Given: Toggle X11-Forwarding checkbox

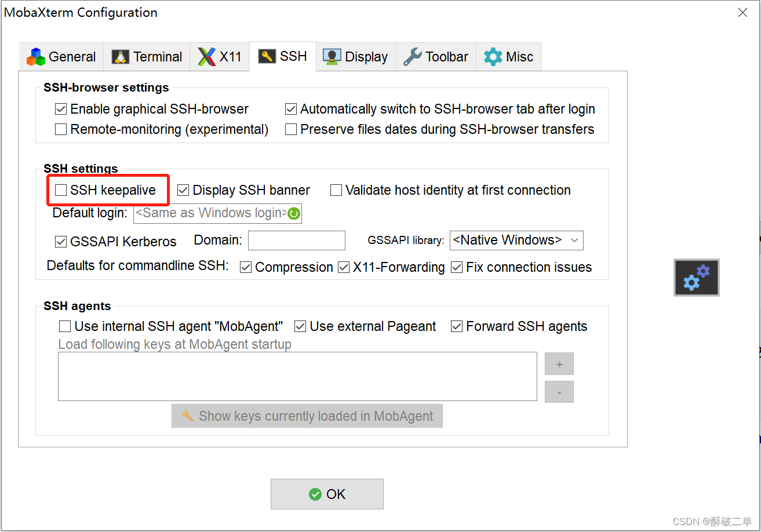Looking at the screenshot, I should (x=344, y=267).
